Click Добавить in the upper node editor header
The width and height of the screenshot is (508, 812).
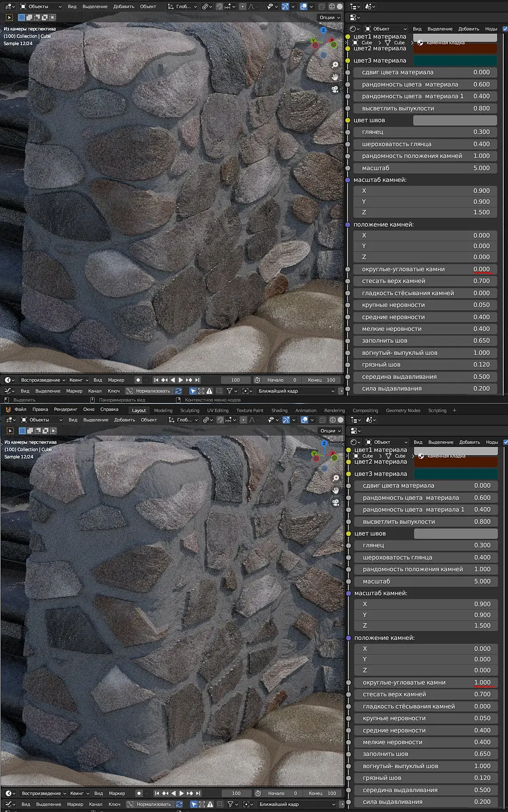point(468,29)
